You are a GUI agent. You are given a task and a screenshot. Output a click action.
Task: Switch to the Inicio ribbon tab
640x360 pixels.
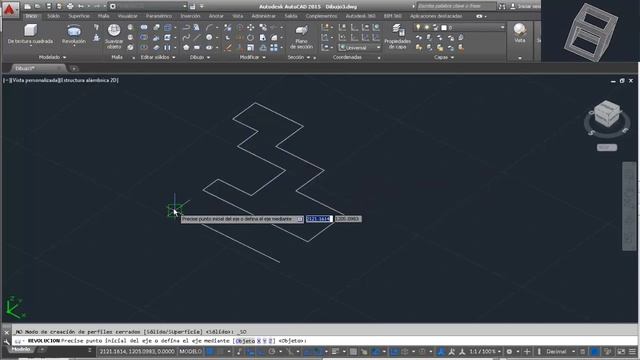[31, 16]
